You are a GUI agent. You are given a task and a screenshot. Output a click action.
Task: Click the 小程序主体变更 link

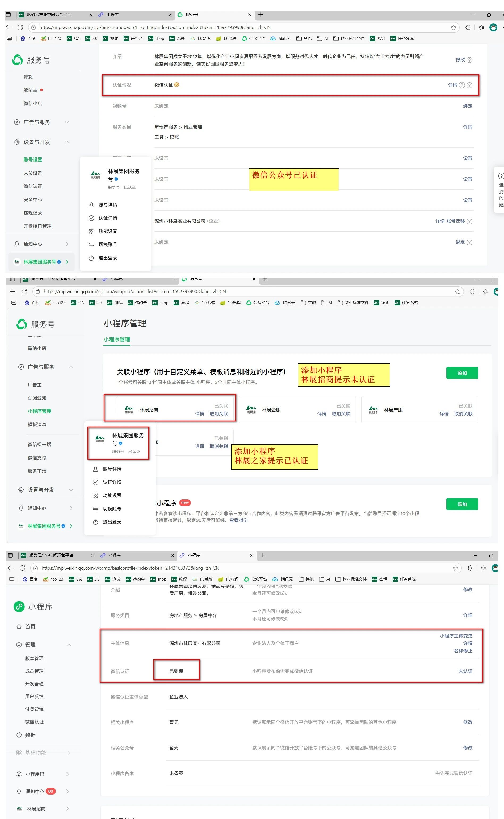456,636
